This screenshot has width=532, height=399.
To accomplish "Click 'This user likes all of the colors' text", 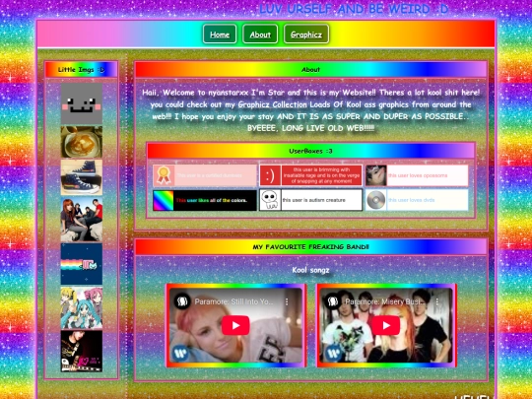I will (x=212, y=200).
